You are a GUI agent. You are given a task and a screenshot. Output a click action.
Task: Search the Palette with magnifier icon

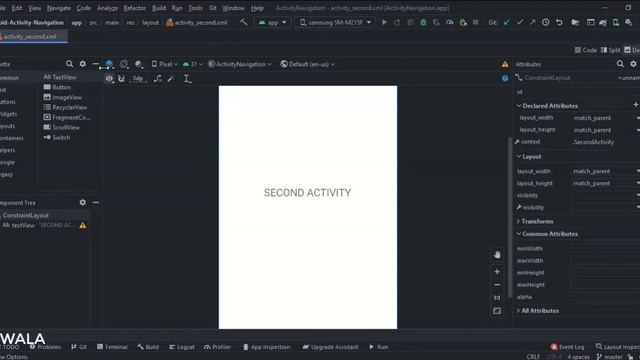click(69, 64)
